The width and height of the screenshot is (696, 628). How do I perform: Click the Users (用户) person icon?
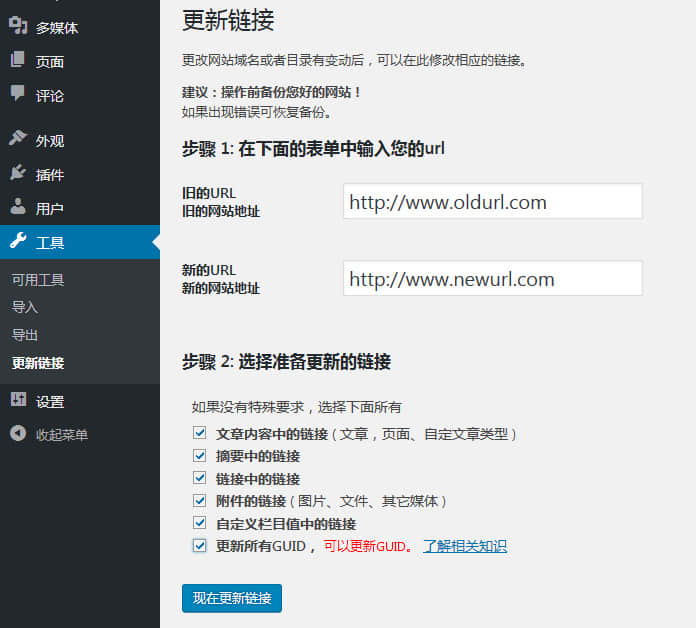point(18,206)
